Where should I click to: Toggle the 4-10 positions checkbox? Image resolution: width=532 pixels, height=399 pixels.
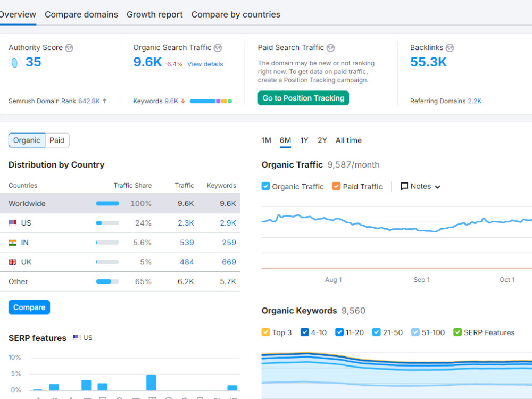click(305, 332)
